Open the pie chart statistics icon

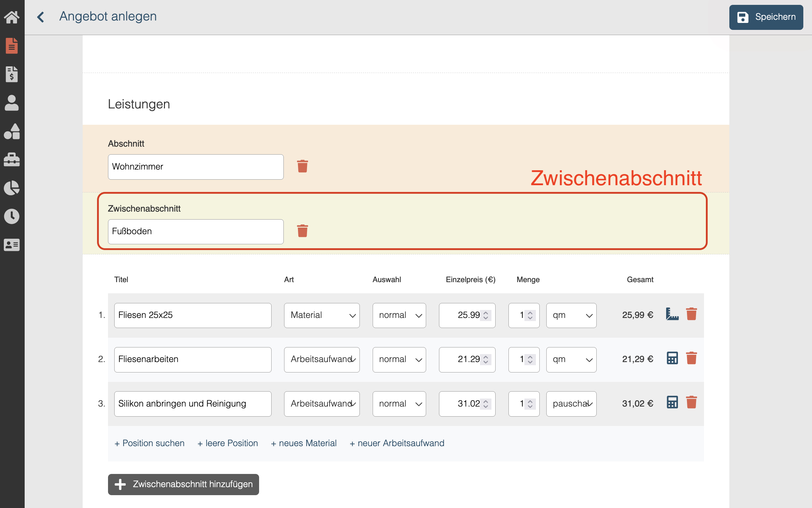[12, 188]
